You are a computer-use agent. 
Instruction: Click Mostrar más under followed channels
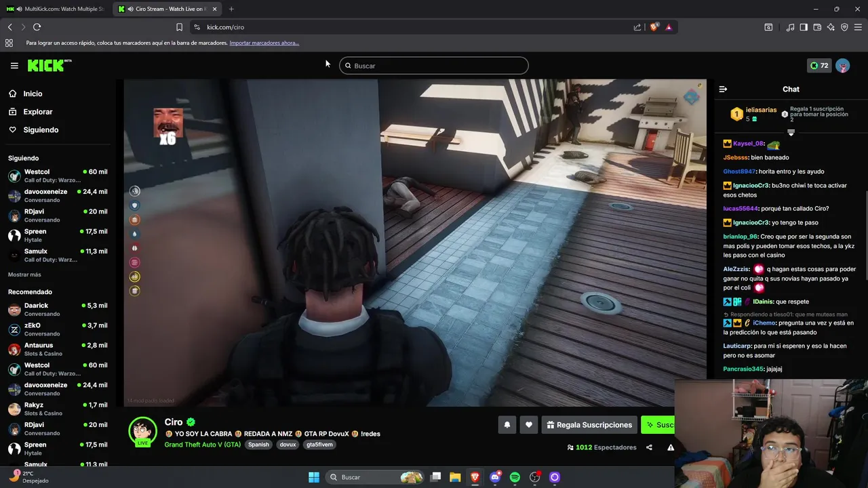point(24,274)
